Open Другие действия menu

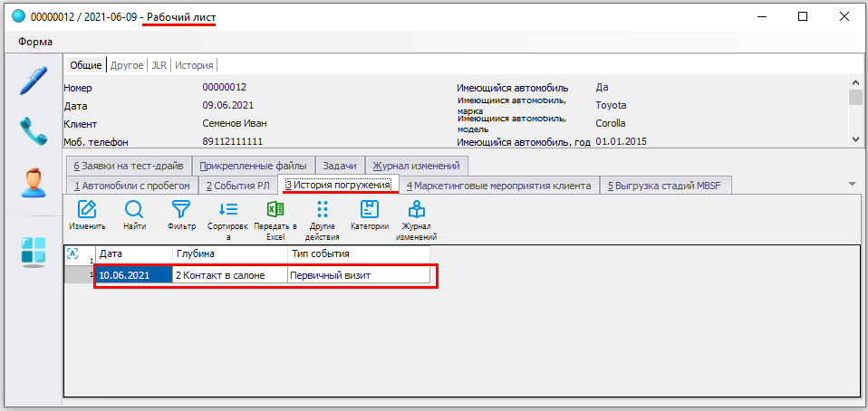pyautogui.click(x=323, y=218)
